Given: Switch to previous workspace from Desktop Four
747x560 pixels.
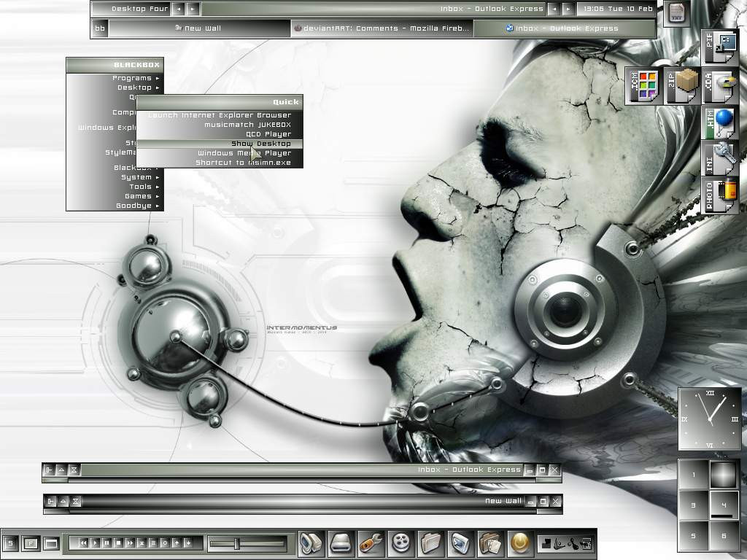Looking at the screenshot, I should (179, 9).
